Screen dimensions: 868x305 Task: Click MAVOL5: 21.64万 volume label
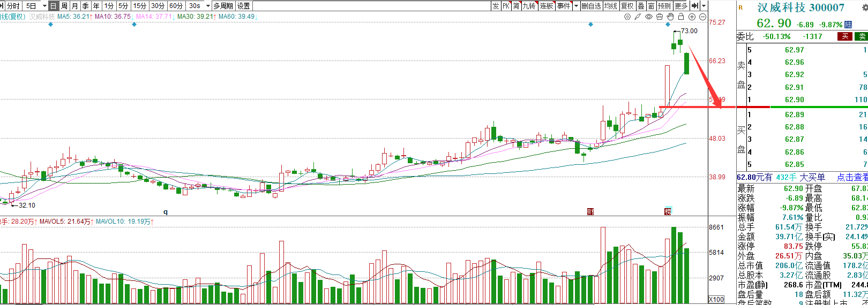coord(64,222)
